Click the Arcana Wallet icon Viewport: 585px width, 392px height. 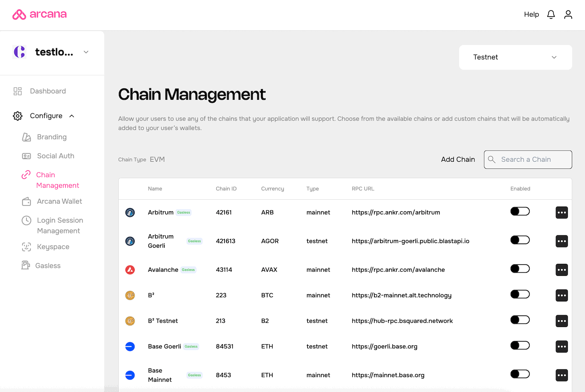[26, 201]
